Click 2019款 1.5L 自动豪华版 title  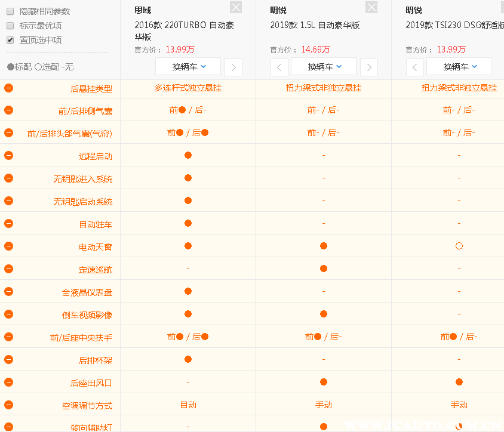tap(315, 25)
